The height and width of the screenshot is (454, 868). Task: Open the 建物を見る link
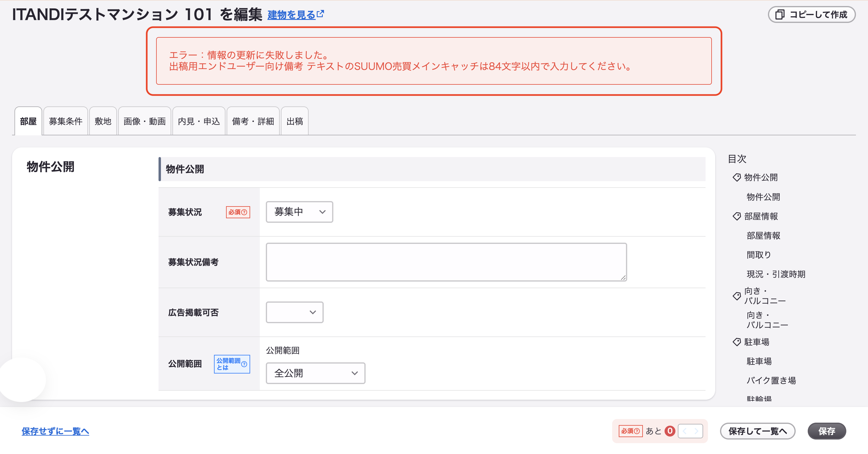[295, 14]
